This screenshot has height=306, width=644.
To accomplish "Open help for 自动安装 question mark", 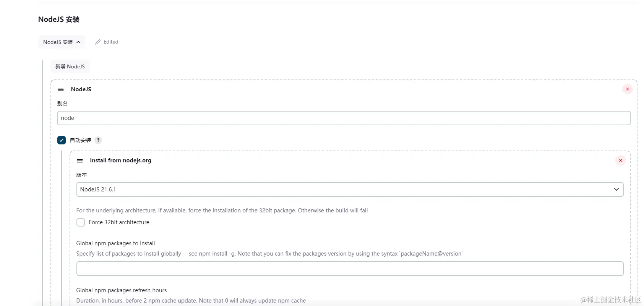I will point(98,140).
